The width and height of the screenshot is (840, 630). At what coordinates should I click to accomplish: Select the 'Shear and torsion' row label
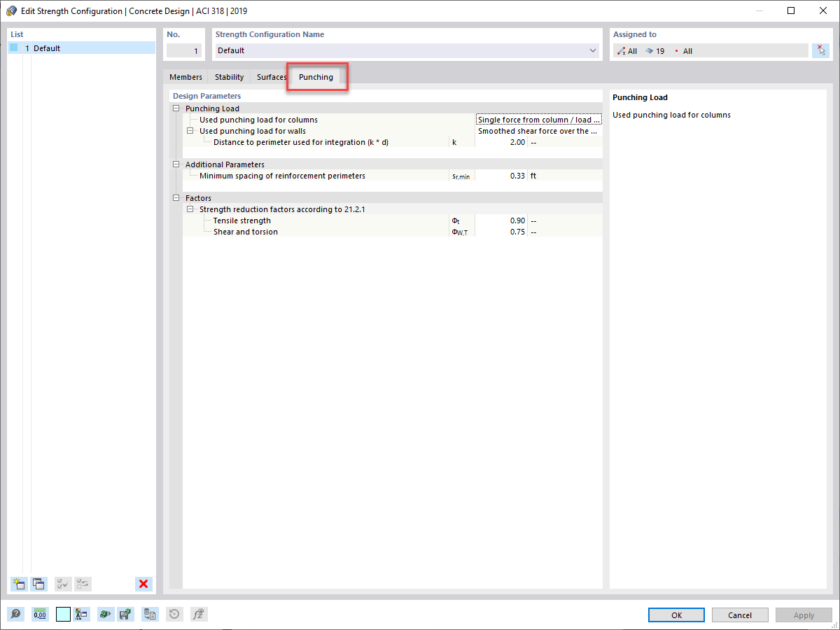(x=246, y=232)
